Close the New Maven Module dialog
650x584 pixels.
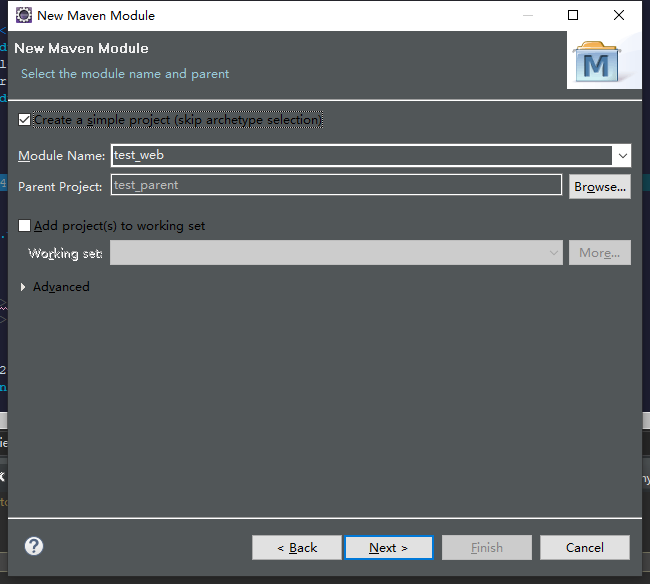(618, 15)
